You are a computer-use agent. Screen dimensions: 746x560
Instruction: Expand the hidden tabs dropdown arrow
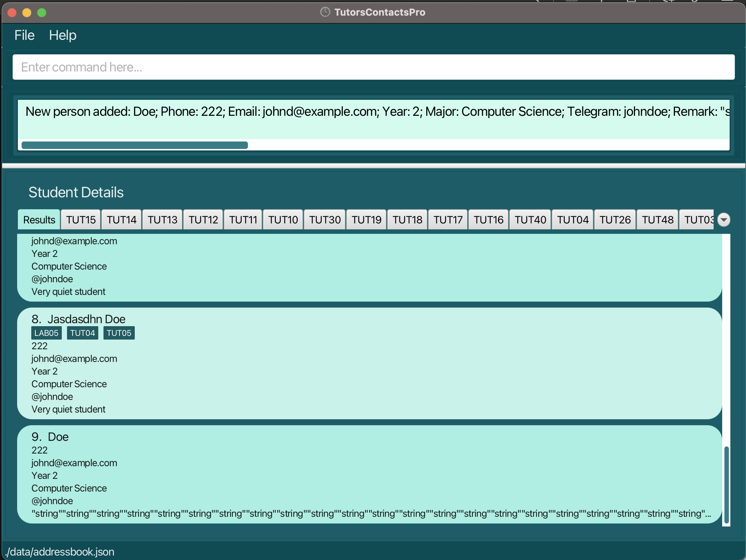tap(724, 220)
